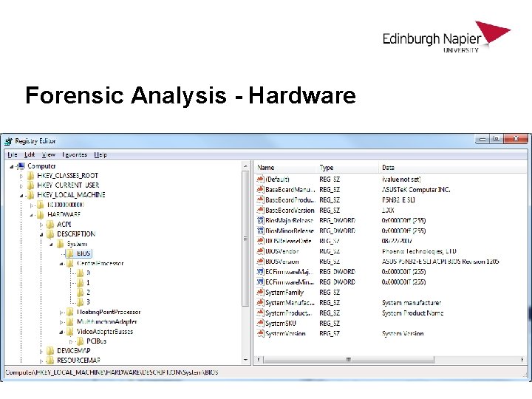Screen dimensions: 532x399
Task: Select the DESCRIPTION folder icon
Action: 50,234
